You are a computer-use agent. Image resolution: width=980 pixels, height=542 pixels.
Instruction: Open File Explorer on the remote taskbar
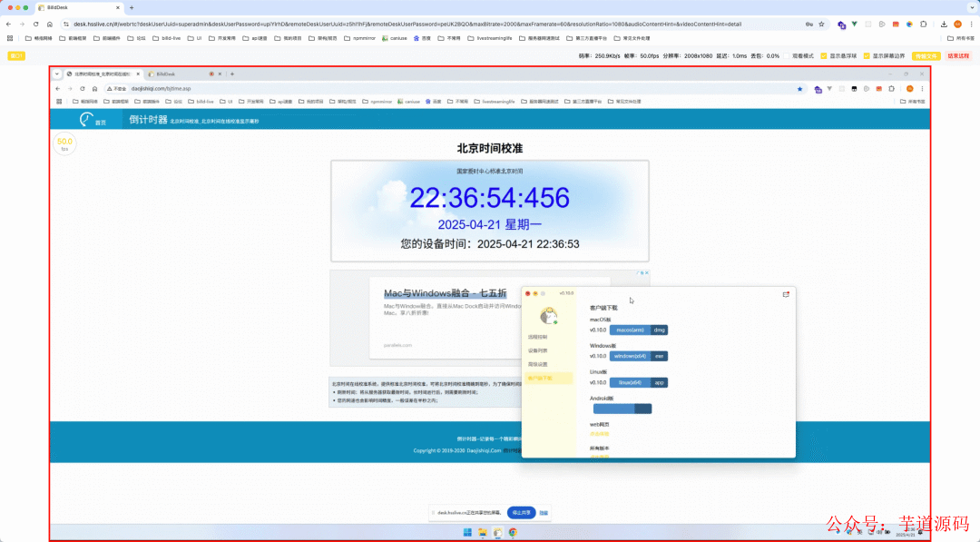pos(483,533)
